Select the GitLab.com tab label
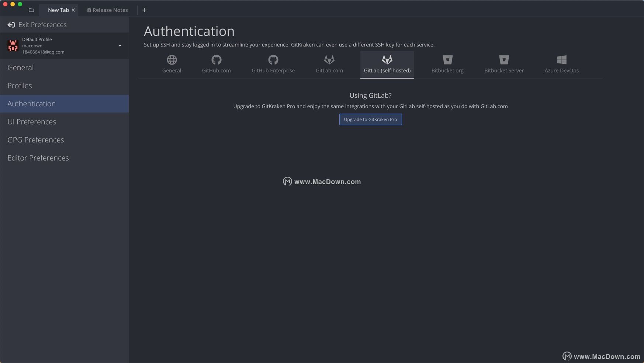Image resolution: width=644 pixels, height=363 pixels. (329, 70)
